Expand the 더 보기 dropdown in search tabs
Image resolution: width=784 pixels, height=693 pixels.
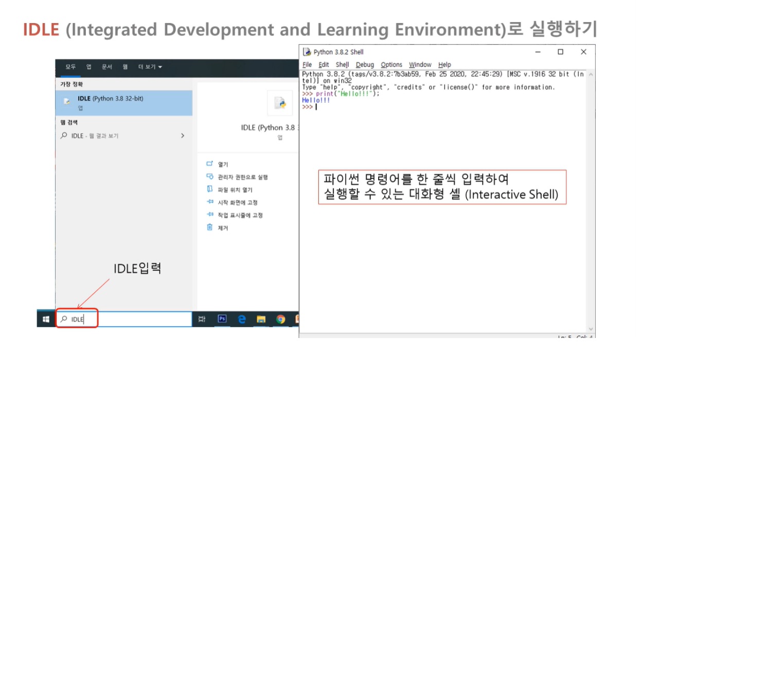point(150,67)
